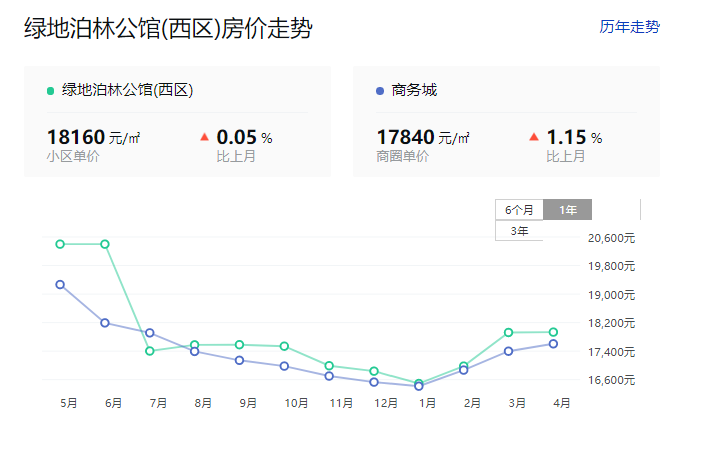The width and height of the screenshot is (701, 452).
Task: Click the 18160 元/㎡ price value
Action: (93, 137)
